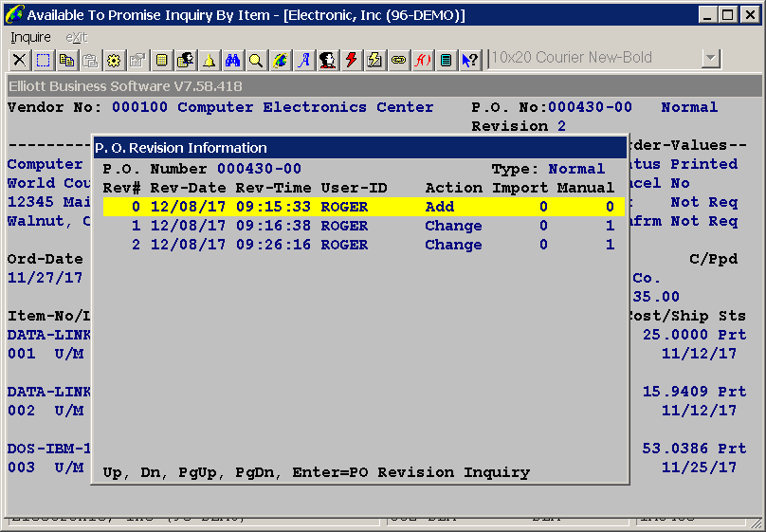
Task: Click Revision 2 label
Action: click(x=519, y=126)
